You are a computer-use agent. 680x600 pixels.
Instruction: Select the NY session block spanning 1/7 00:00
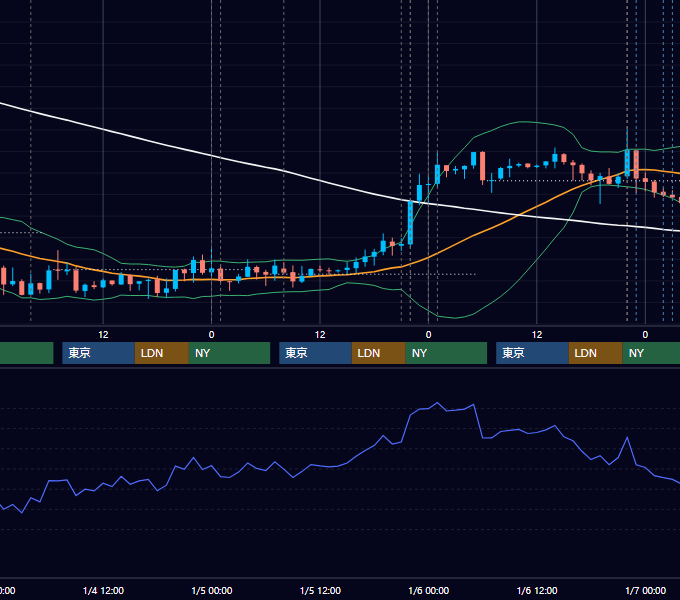pyautogui.click(x=651, y=353)
